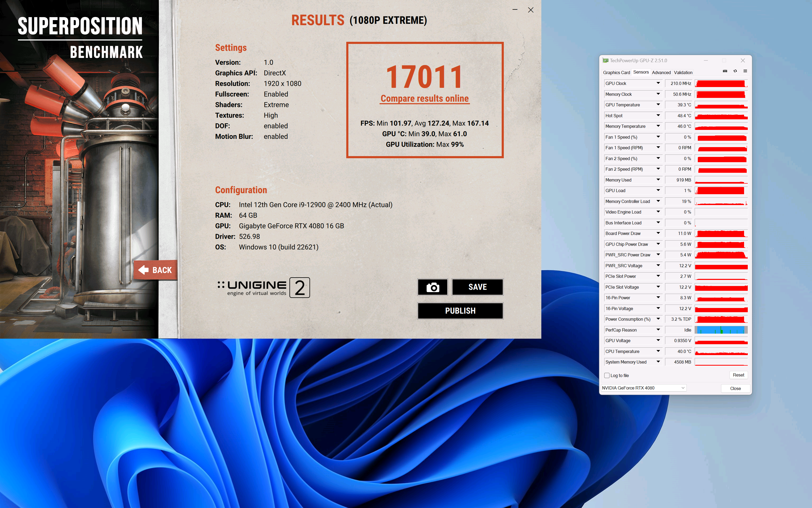Open the GPU Temperature sensor dropdown
This screenshot has width=812, height=508.
click(658, 105)
